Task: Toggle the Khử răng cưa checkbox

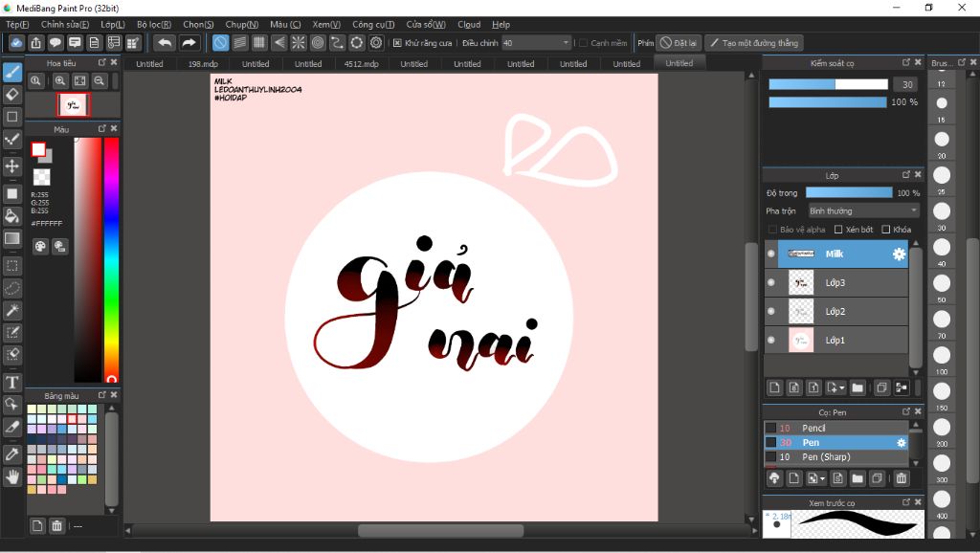Action: coord(397,43)
